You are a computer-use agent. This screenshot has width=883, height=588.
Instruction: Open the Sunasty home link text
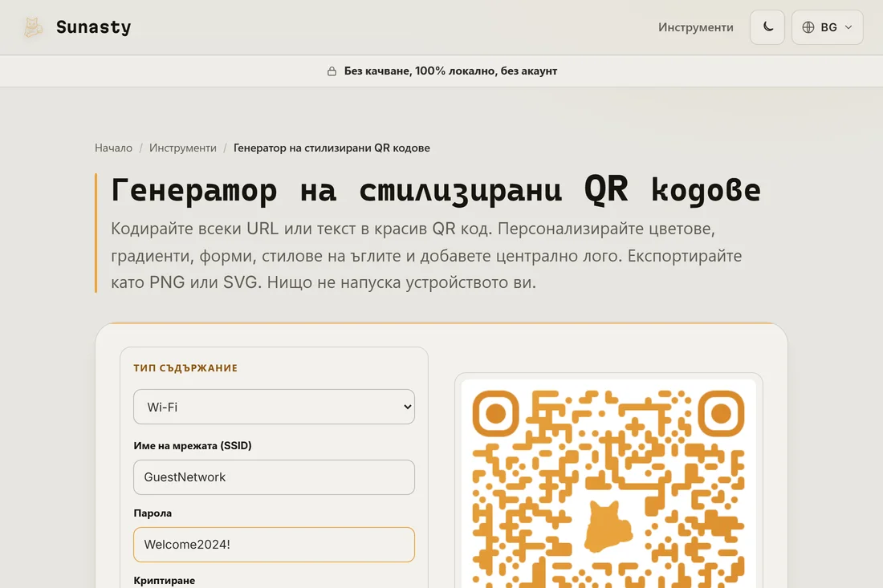93,27
